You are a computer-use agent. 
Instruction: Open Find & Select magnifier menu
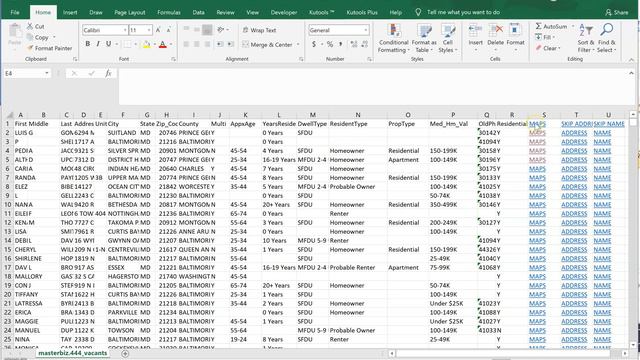click(x=607, y=38)
